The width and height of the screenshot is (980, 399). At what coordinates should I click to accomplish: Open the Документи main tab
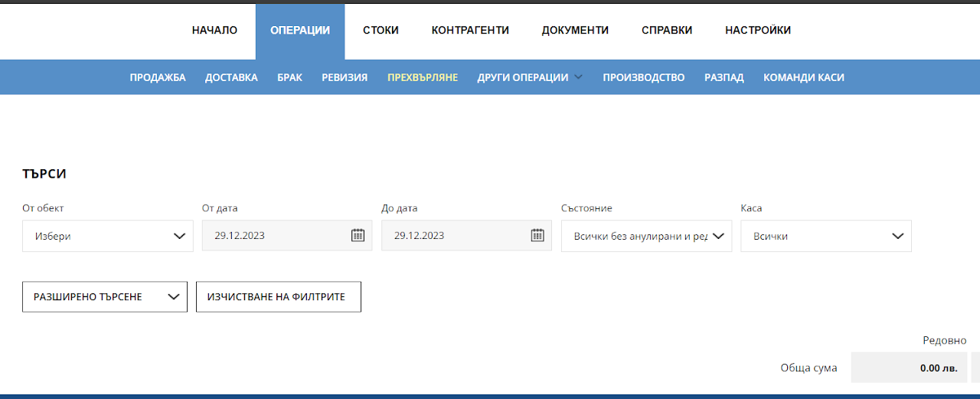click(575, 31)
